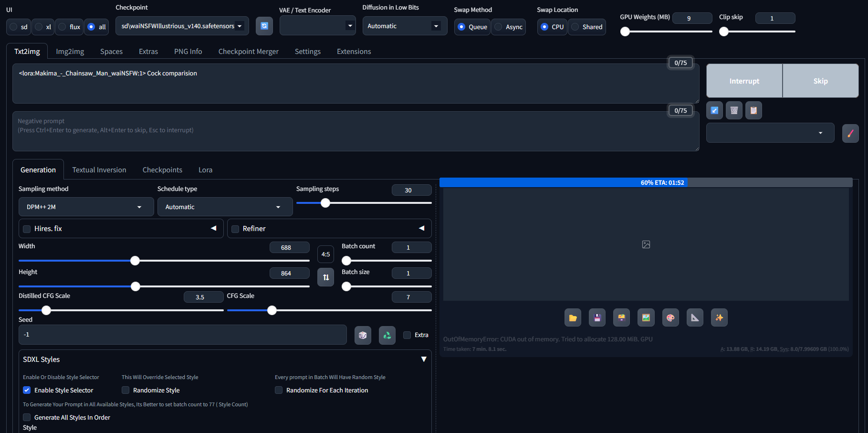
Task: Click the Negative prompt text area
Action: 356,131
